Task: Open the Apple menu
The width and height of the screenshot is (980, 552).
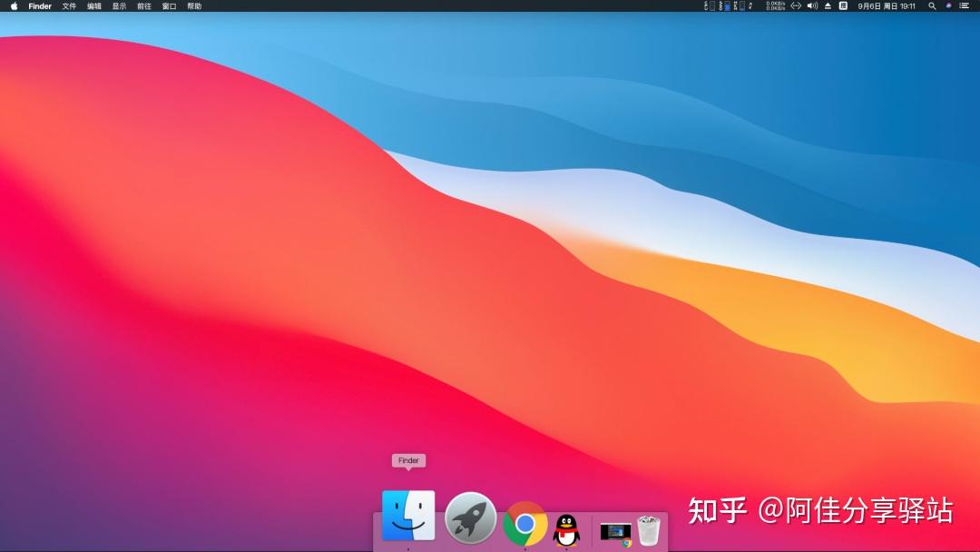Action: click(13, 5)
